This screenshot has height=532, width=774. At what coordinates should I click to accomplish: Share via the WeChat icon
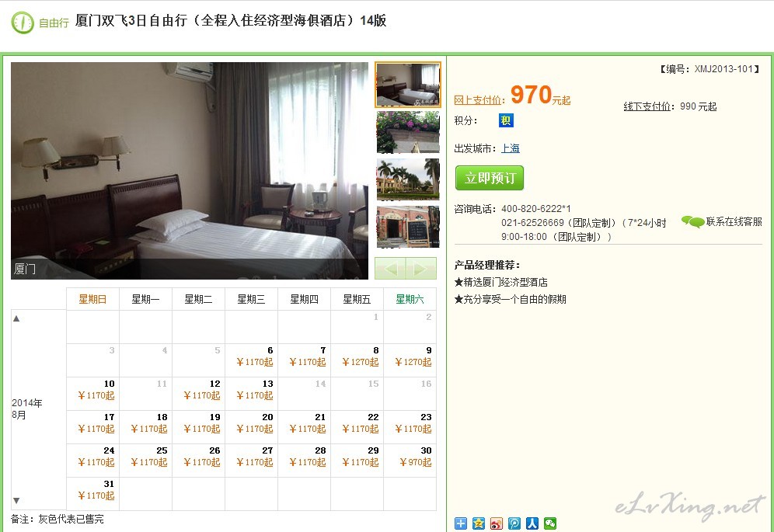[550, 523]
